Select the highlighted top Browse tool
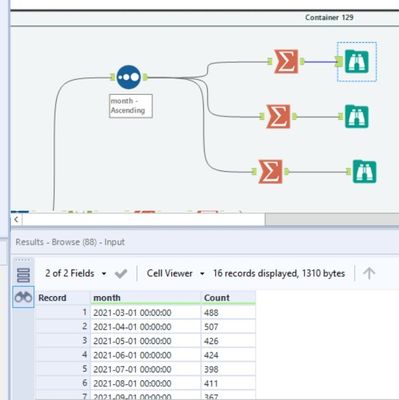 click(357, 61)
